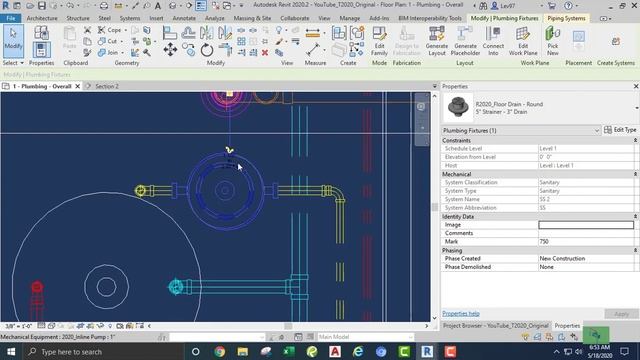Choose the Cope geometry tool
This screenshot has width=640, height=360.
tap(110, 30)
